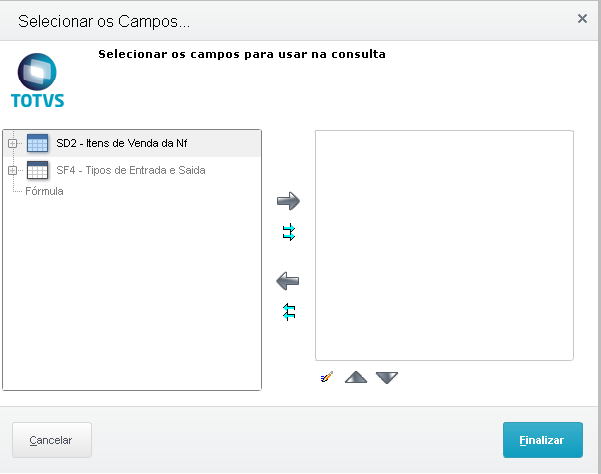601x474 pixels.
Task: Move selected field up with triangle
Action: [x=356, y=377]
